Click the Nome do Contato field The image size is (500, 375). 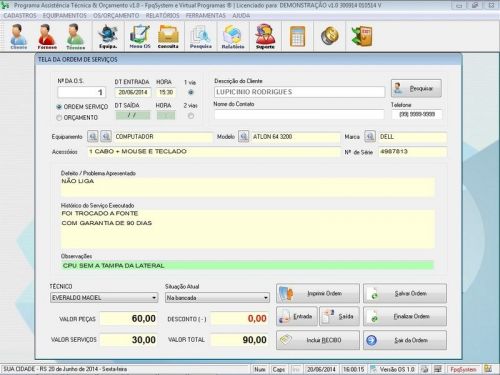coord(299,114)
